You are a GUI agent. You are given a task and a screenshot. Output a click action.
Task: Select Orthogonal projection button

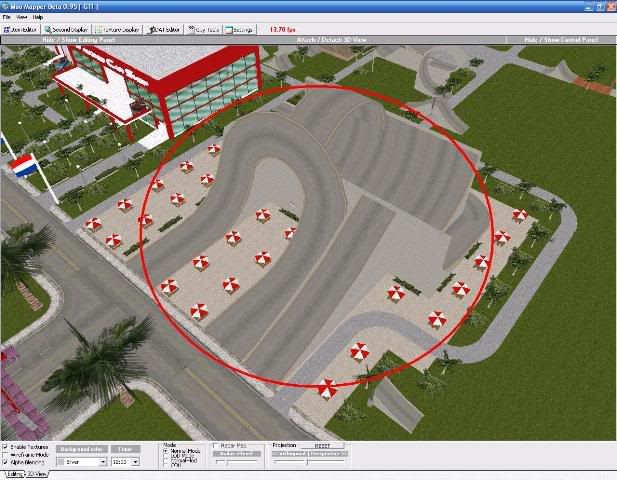(x=290, y=454)
